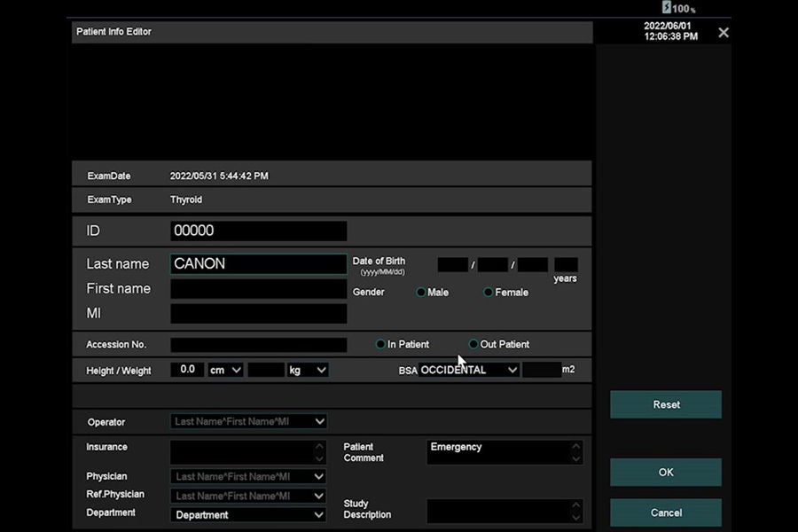Choose the Out Patient radio option
Screen dimensions: 798x532
click(x=473, y=344)
